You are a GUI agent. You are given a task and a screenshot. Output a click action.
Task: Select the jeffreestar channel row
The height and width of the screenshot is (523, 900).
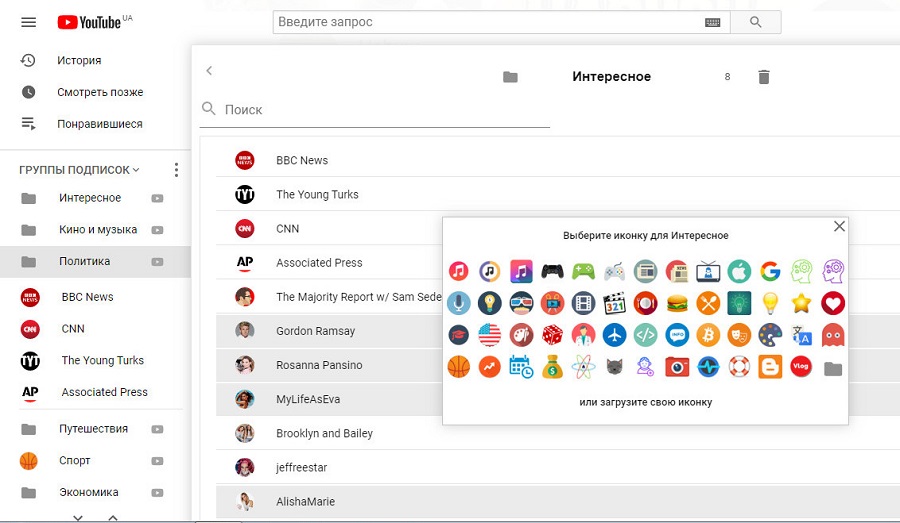[558, 467]
